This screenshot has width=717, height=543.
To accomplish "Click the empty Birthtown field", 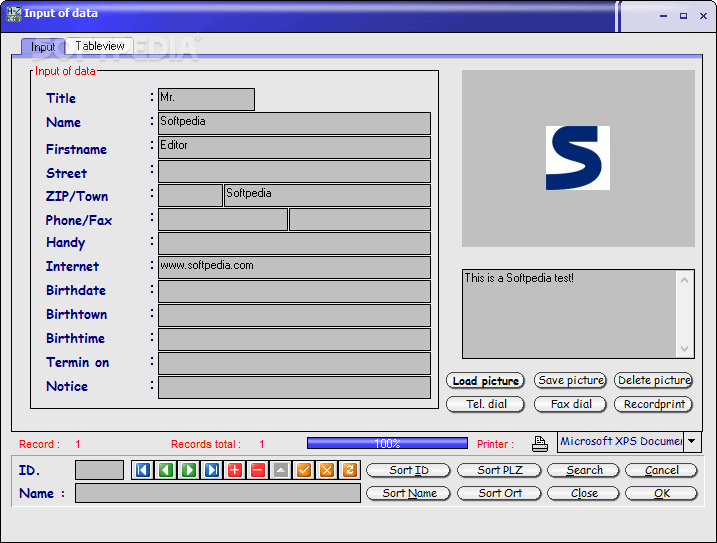I will (294, 316).
